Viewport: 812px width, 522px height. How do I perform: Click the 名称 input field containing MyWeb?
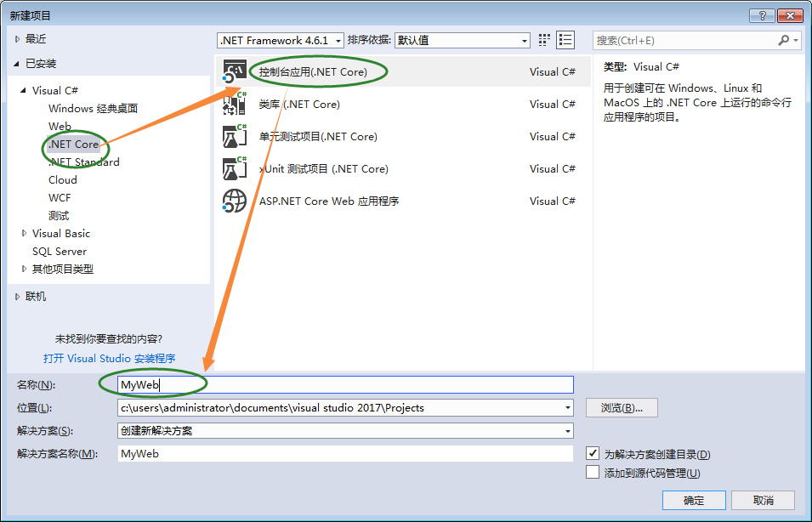[x=345, y=385]
